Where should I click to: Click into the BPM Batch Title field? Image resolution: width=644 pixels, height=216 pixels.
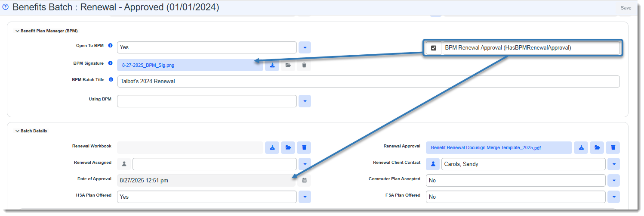[368, 81]
